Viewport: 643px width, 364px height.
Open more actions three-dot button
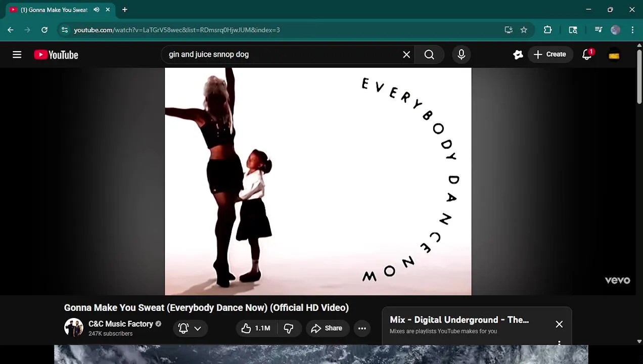[362, 328]
